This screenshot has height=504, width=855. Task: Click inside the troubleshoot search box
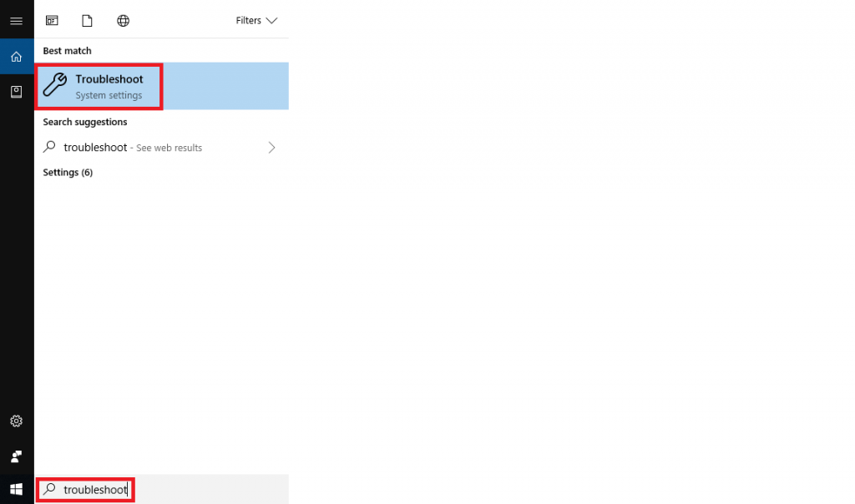pos(161,489)
